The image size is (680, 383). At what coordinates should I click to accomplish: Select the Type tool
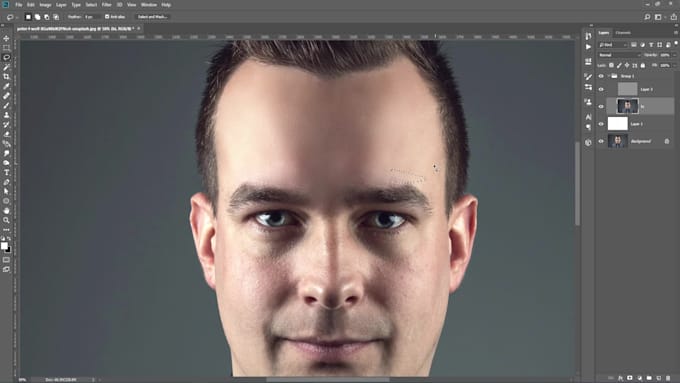[6, 172]
